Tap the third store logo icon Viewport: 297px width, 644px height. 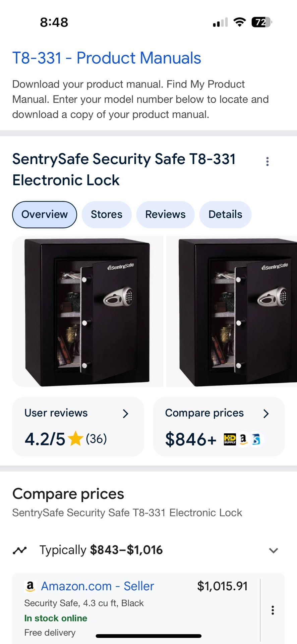[x=256, y=439]
